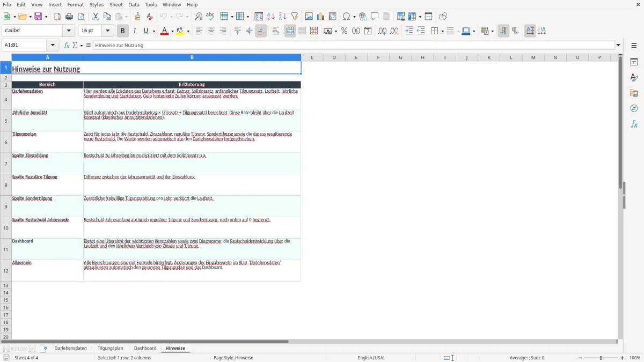
Task: Sort ascending A to Z
Action: 271,17
